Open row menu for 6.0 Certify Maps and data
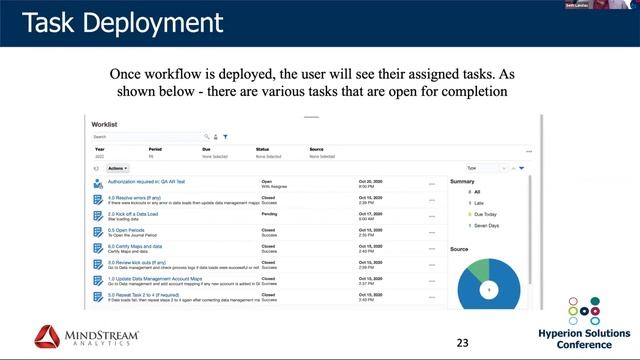Image resolution: width=640 pixels, height=360 pixels. click(x=432, y=249)
